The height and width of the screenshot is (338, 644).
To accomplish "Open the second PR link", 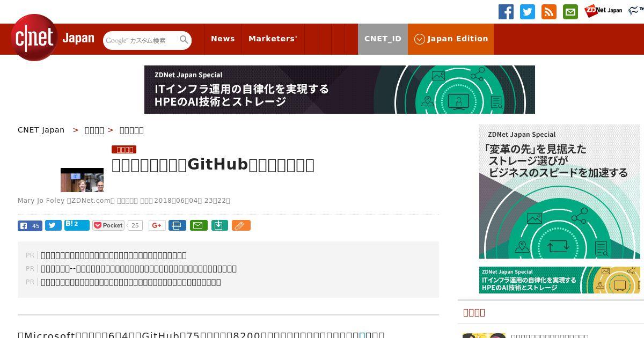I will click(x=138, y=269).
